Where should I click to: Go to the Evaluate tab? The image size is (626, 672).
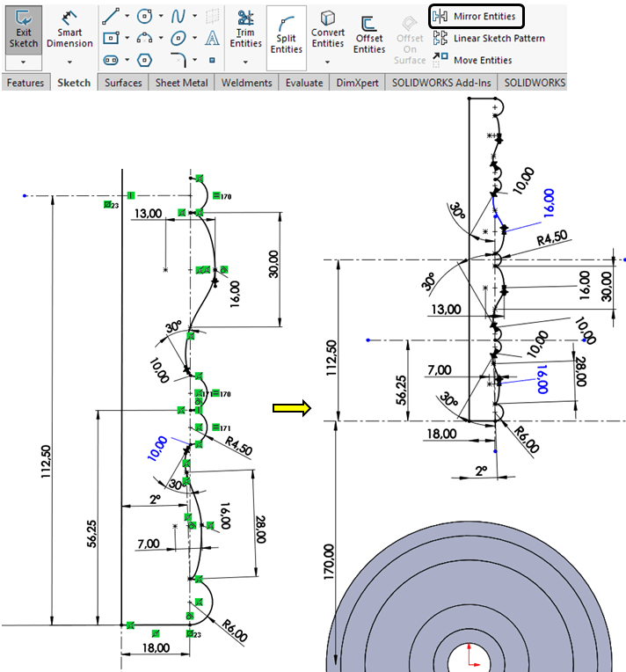[x=305, y=83]
